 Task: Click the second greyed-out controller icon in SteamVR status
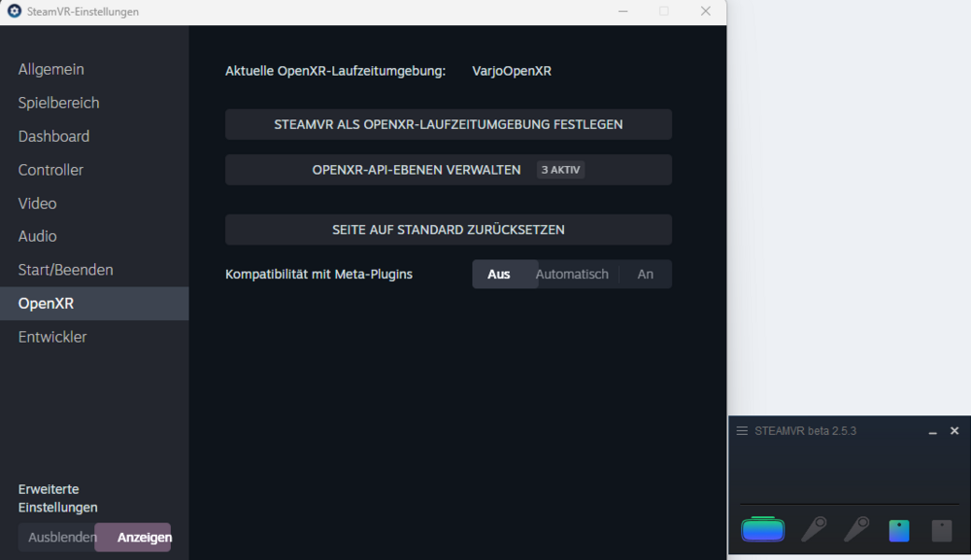click(857, 530)
